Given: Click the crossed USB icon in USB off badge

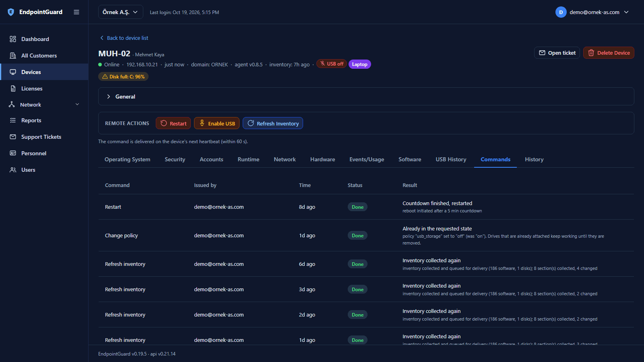Looking at the screenshot, I should click(322, 64).
